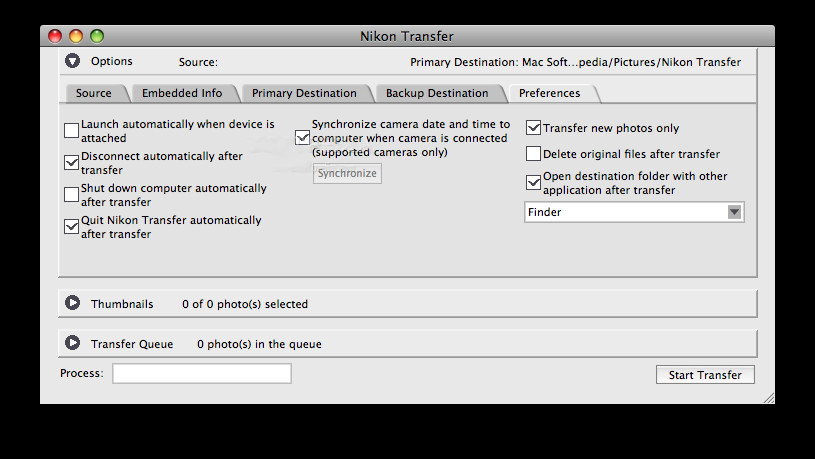Click the Thumbnails panel label
815x459 pixels.
[122, 304]
